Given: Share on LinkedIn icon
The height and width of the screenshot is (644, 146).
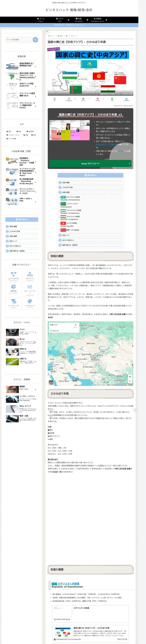Looking at the screenshot, I should point(126,99).
